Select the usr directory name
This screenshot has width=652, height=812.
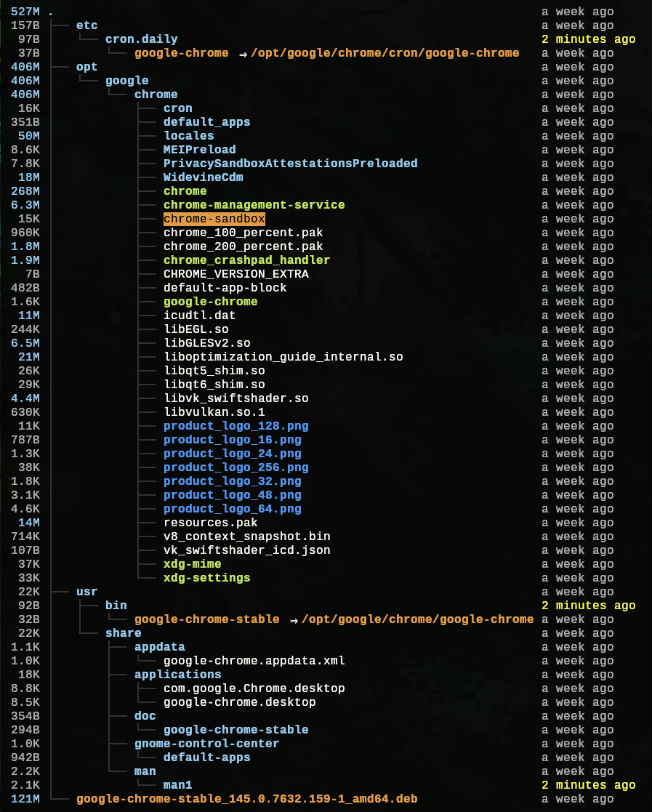pos(86,592)
